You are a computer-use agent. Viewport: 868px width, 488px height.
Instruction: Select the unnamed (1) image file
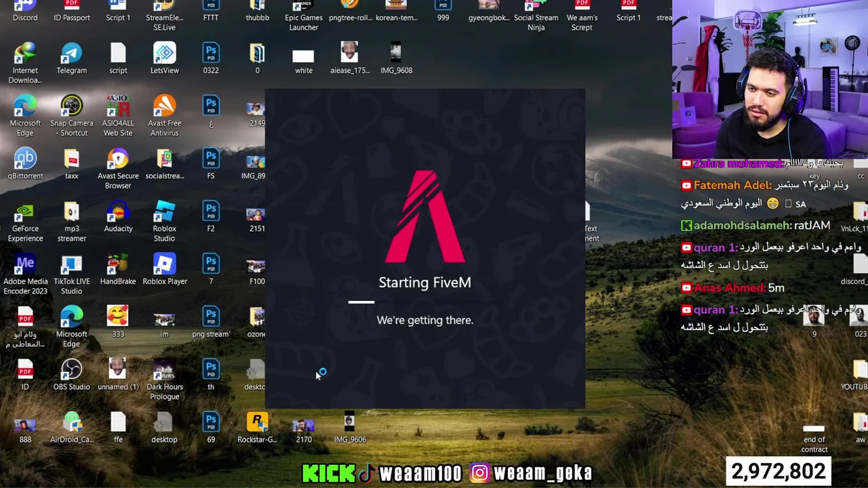click(118, 375)
